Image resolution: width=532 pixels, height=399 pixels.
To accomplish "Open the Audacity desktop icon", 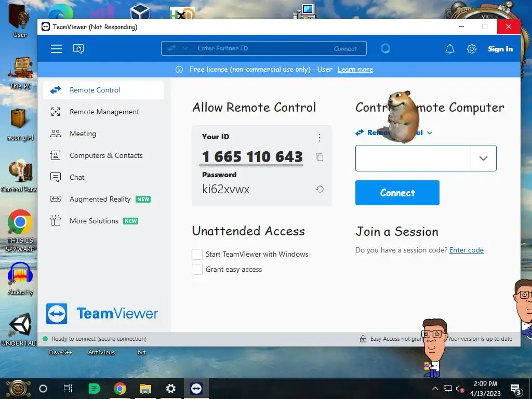I will point(20,278).
